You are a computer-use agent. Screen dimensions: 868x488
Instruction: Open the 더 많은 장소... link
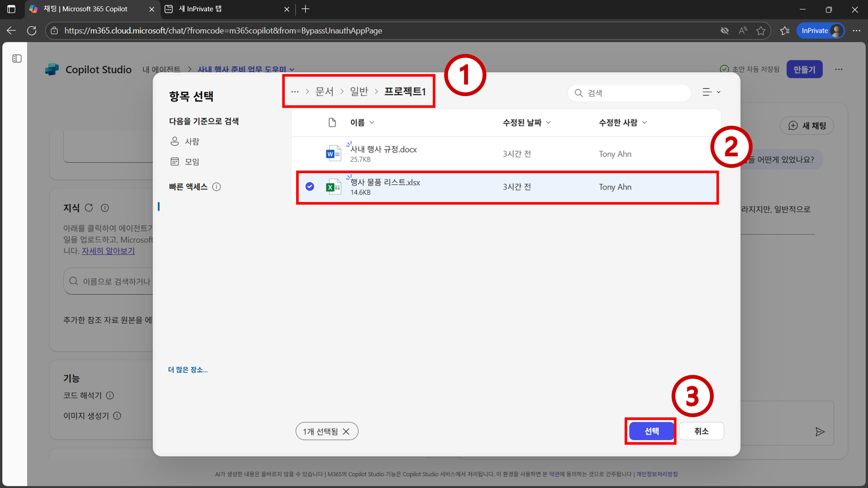click(188, 370)
